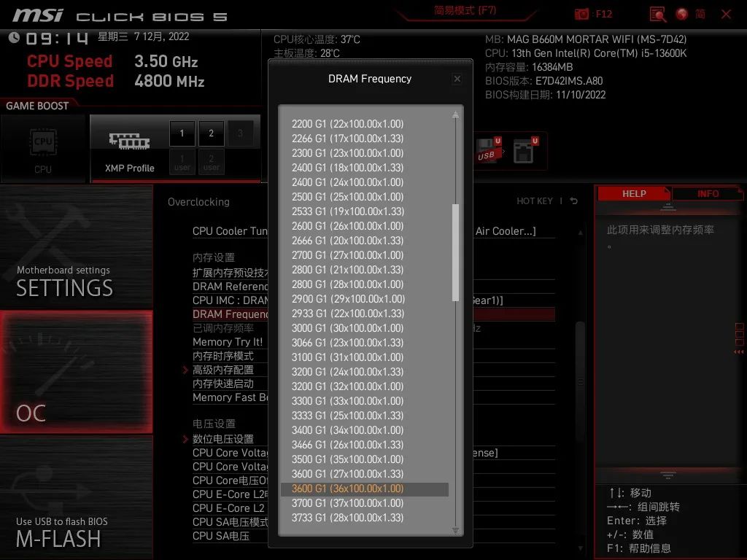Open the language globe icon
747x560 pixels.
point(682,15)
